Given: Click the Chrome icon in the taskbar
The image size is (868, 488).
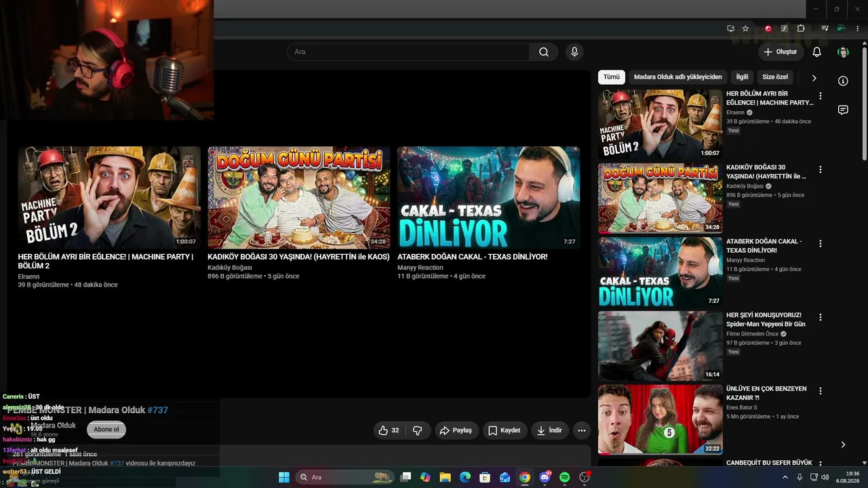Looking at the screenshot, I should (525, 477).
